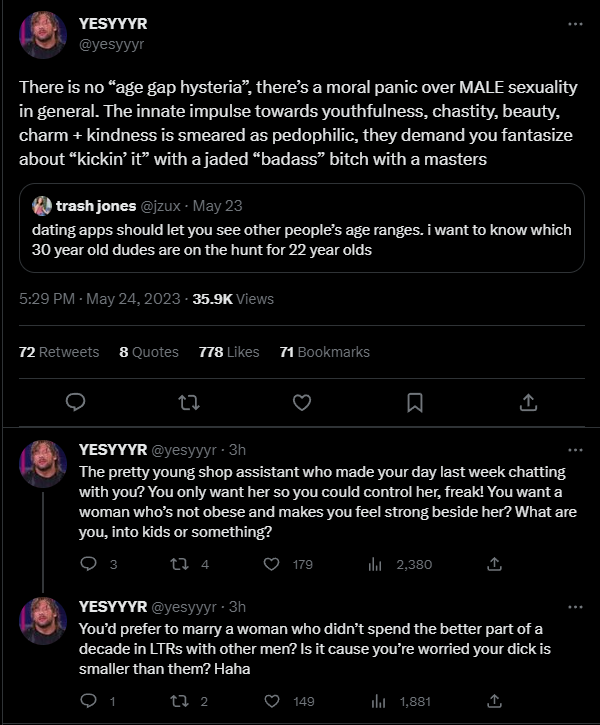Retweet the main tweet

coord(188,402)
